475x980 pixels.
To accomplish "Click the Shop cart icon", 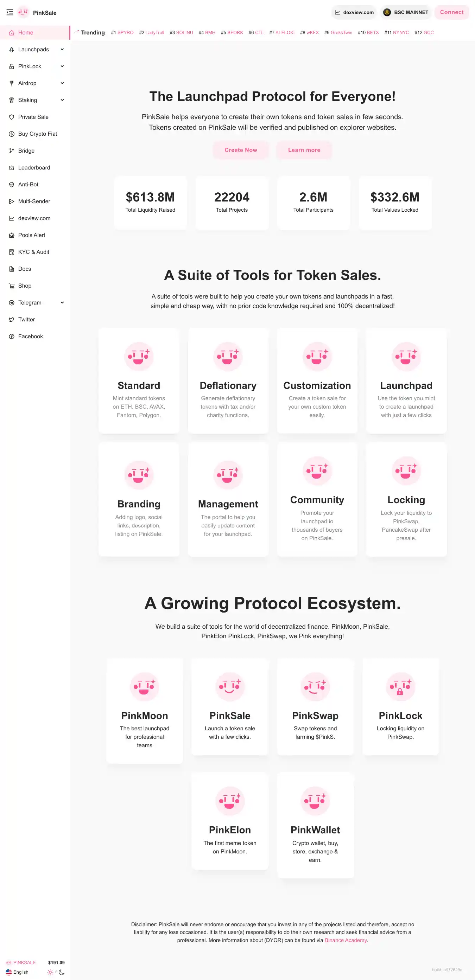I will pos(11,286).
